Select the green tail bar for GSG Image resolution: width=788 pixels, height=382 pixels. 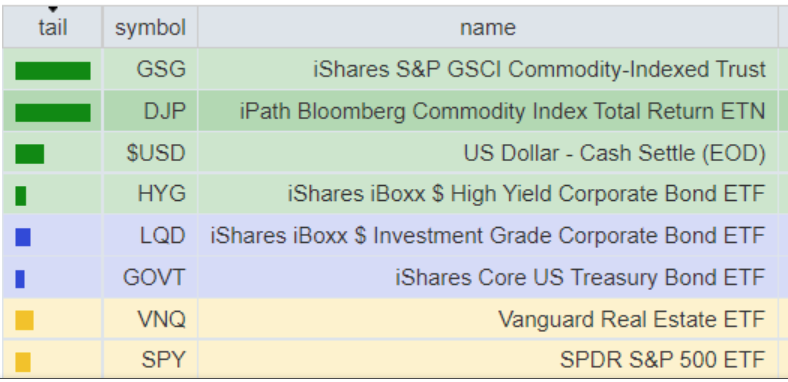[53, 71]
